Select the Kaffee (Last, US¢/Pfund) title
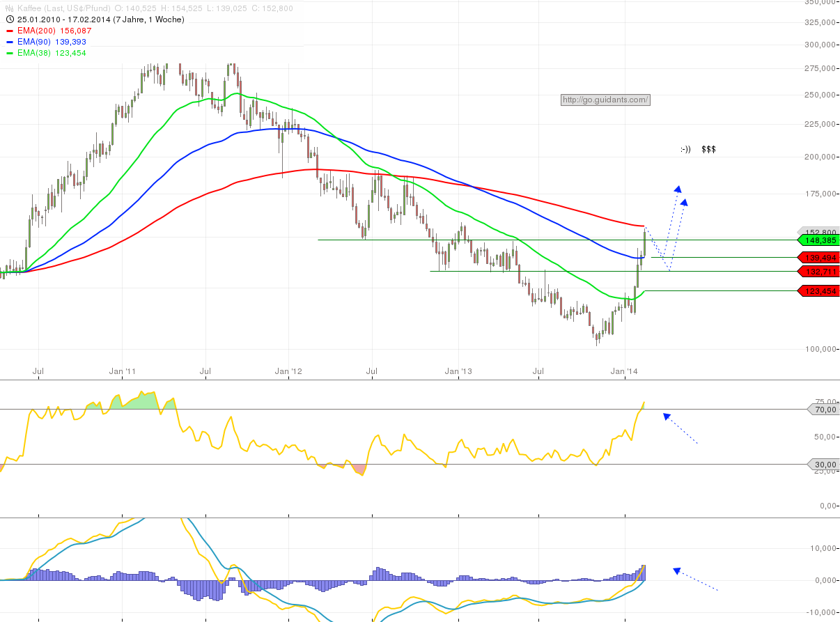The height and width of the screenshot is (622, 840). coord(64,8)
